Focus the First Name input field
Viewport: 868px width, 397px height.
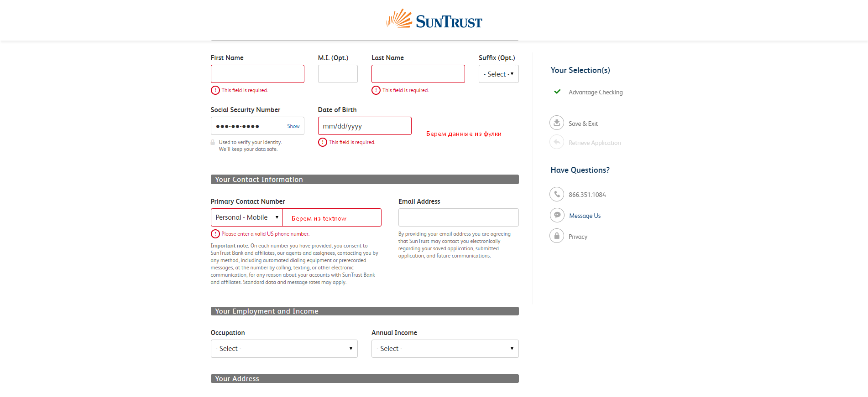[x=257, y=74]
